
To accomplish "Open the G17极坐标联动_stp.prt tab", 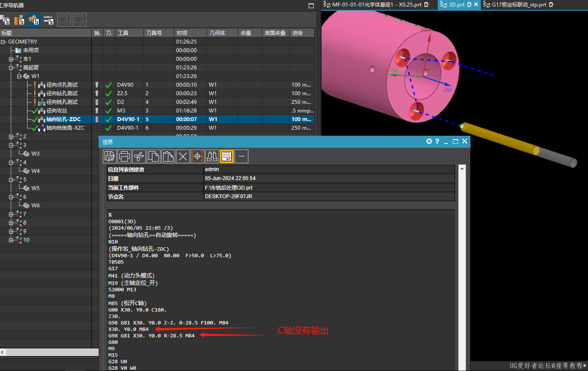I will point(519,5).
